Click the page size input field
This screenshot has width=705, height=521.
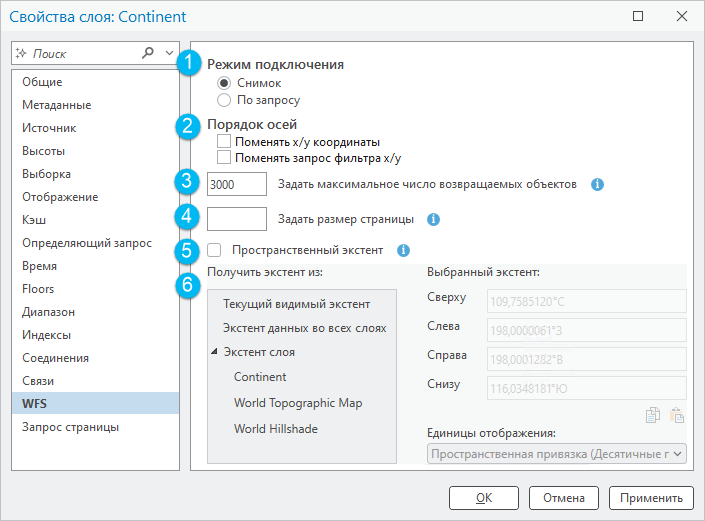pos(237,219)
